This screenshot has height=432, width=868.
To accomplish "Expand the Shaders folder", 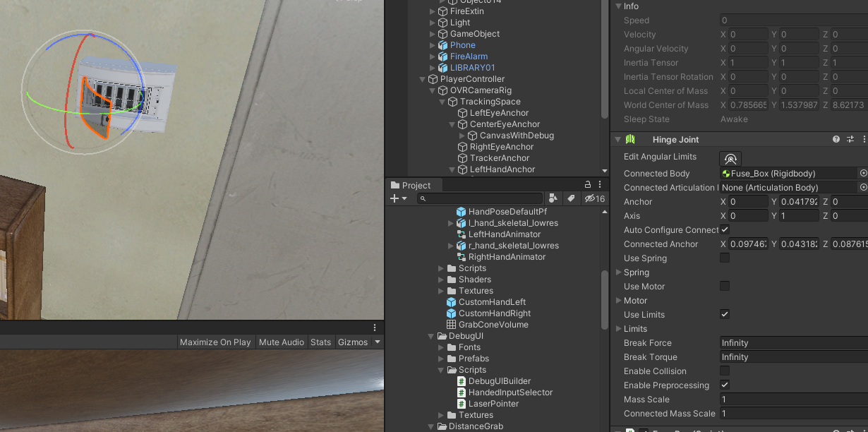I will [441, 280].
